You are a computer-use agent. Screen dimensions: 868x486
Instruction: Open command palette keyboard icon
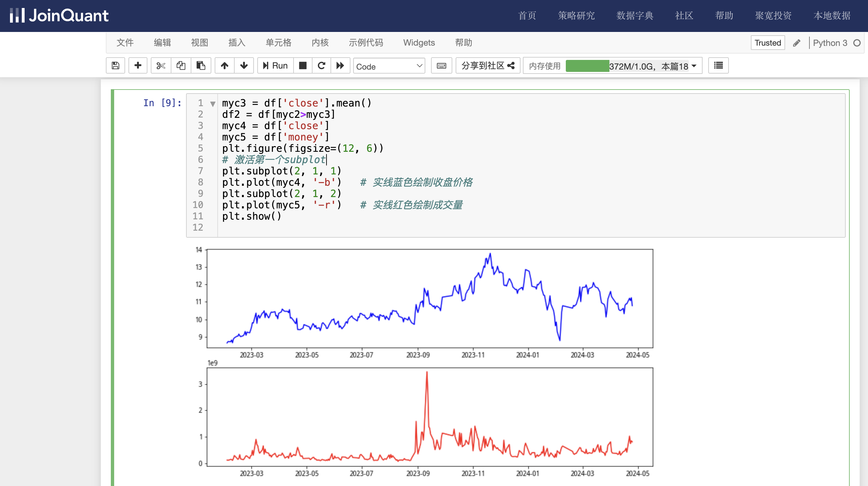(441, 65)
